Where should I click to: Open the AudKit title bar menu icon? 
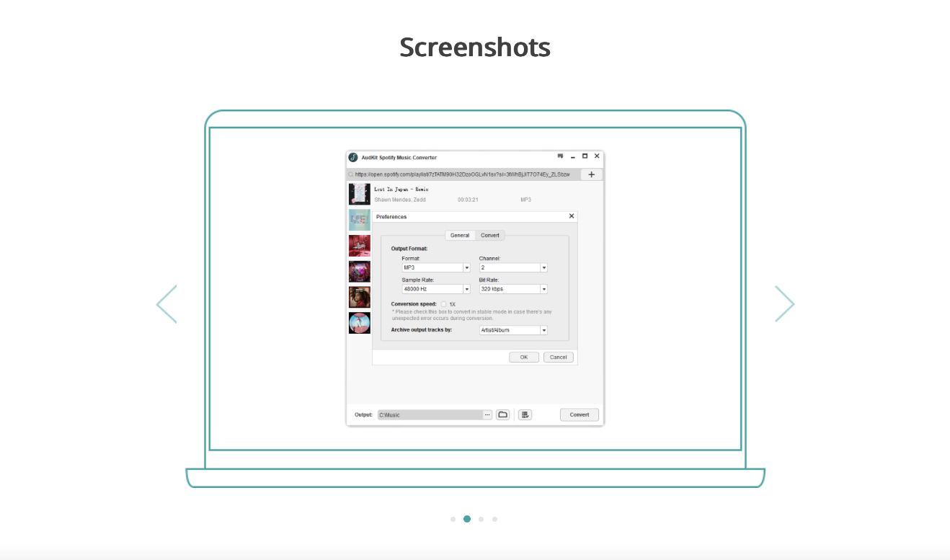point(560,156)
